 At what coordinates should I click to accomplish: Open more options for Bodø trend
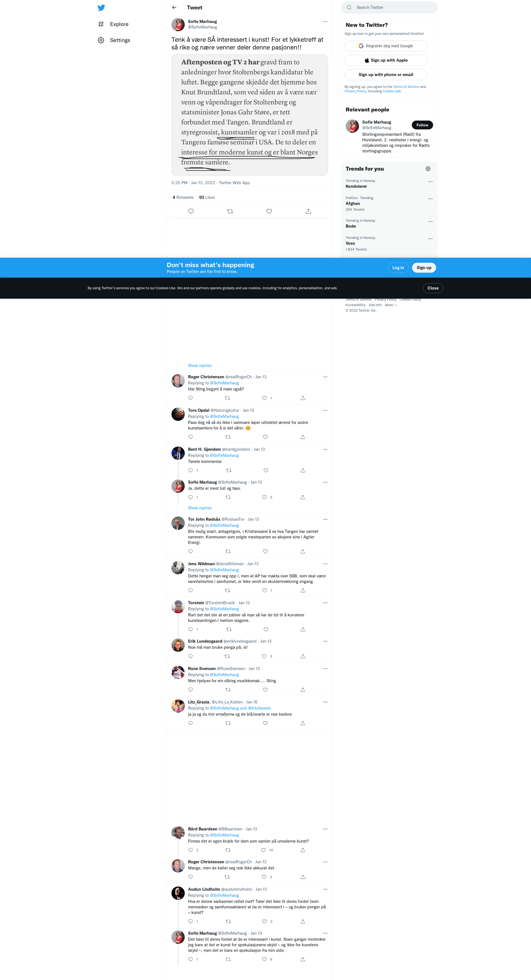click(430, 222)
